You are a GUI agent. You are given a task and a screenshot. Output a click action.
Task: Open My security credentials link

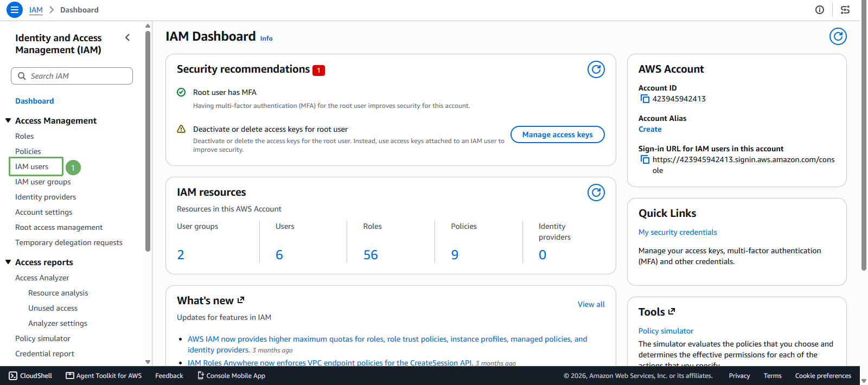pos(678,232)
